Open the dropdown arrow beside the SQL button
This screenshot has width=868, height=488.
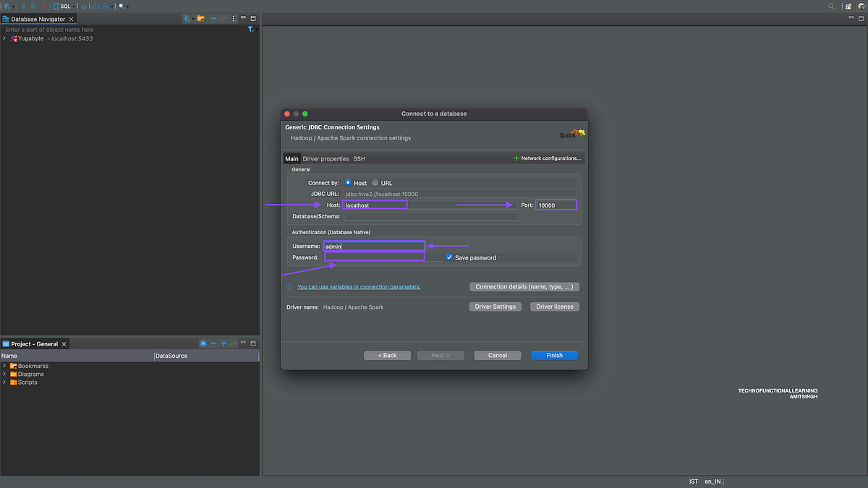coord(75,6)
